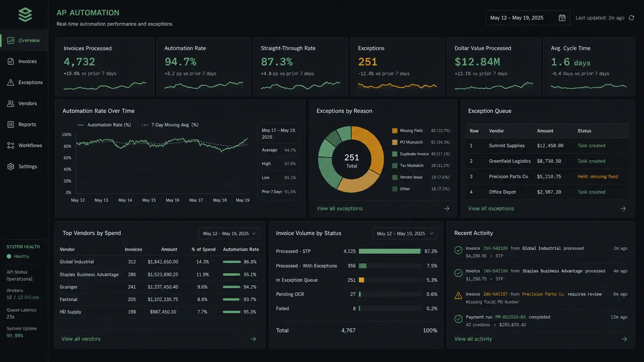Click the In Exception Queue orange bar
This screenshot has height=362, width=644.
point(362,280)
